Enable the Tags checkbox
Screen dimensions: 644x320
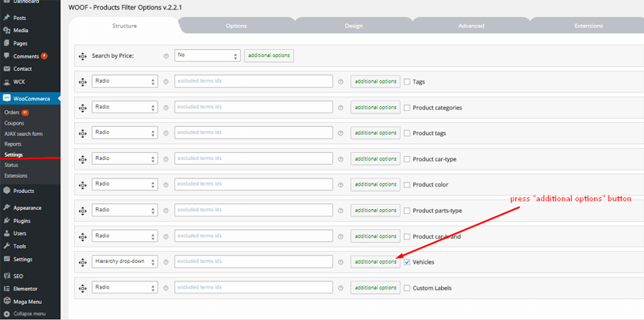click(x=407, y=82)
